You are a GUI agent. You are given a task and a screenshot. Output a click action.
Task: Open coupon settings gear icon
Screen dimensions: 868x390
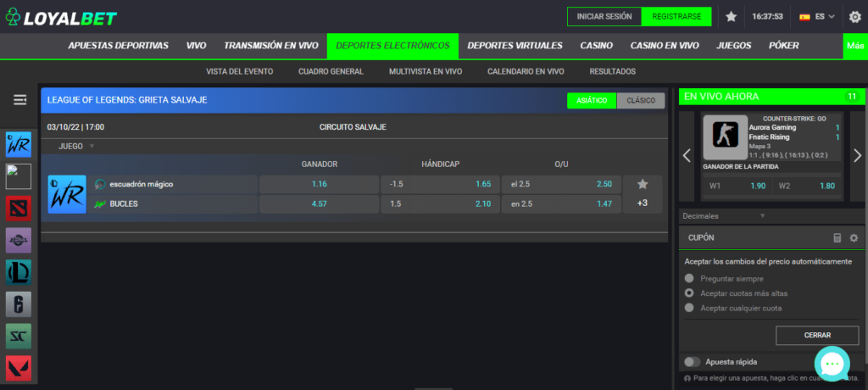[854, 238]
